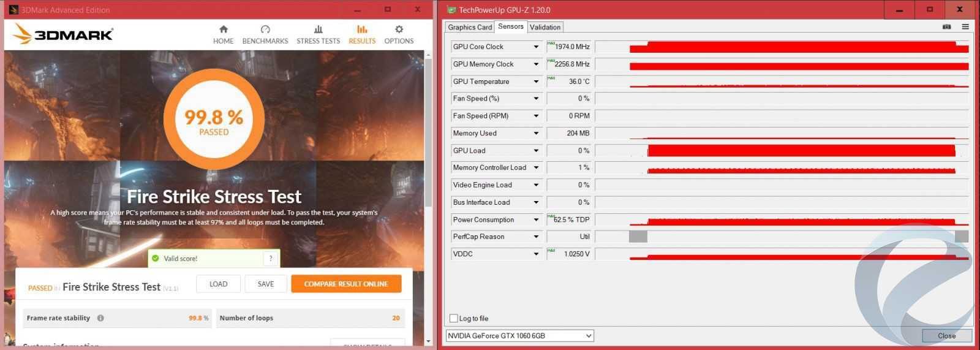Click the PerfCap Reason graph bar
The width and height of the screenshot is (980, 350).
pyautogui.click(x=782, y=237)
